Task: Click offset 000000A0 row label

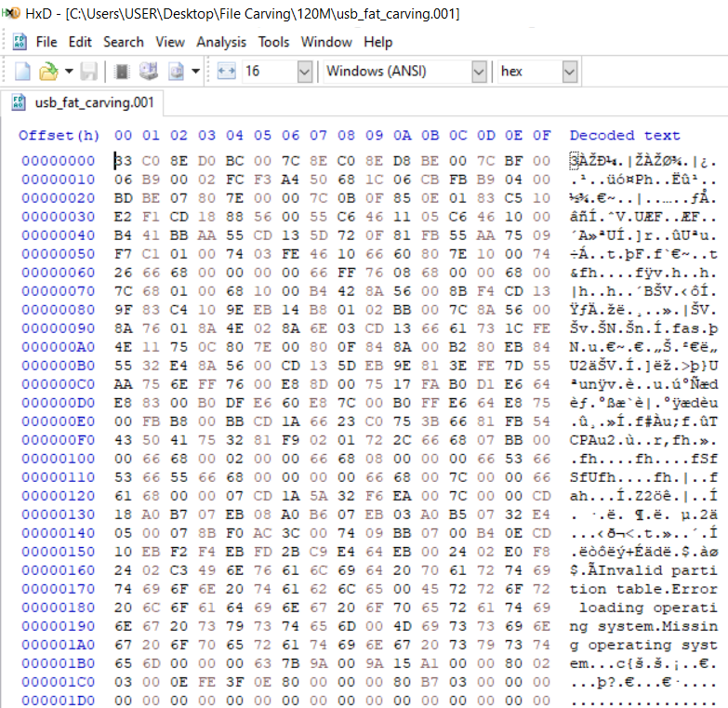Action: [58, 347]
